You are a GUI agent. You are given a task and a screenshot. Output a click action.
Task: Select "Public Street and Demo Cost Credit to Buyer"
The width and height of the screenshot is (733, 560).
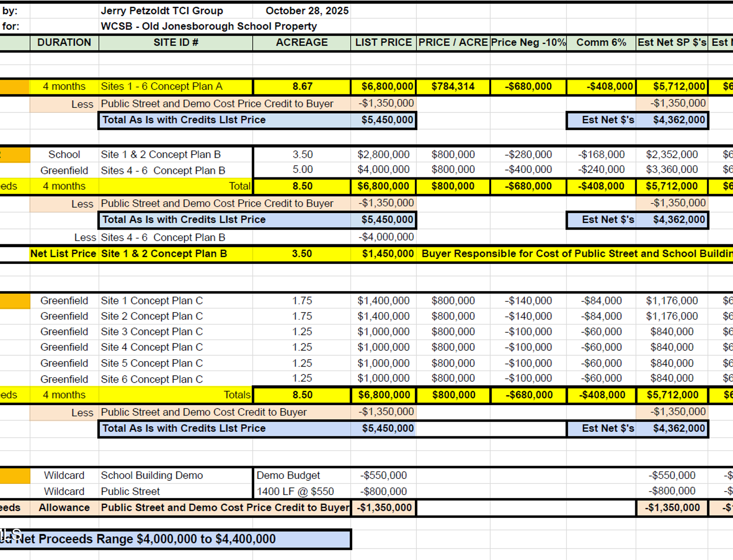coord(204,412)
